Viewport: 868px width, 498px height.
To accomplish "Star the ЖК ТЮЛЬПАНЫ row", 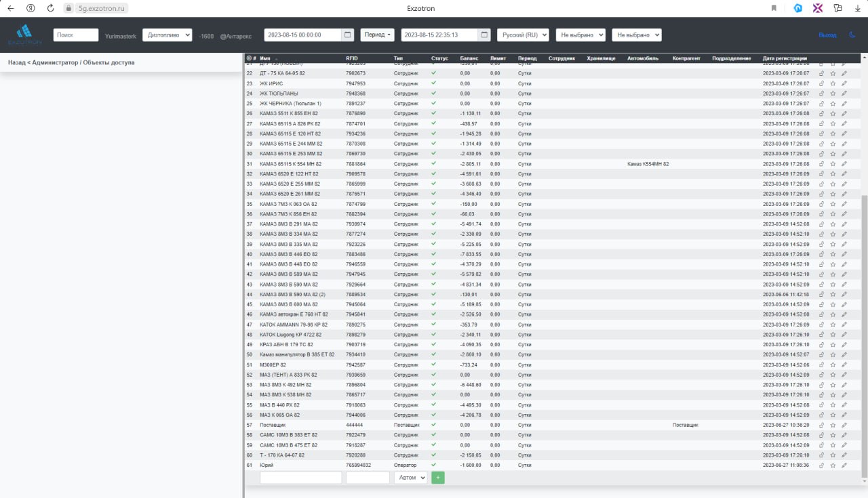I will [x=833, y=94].
